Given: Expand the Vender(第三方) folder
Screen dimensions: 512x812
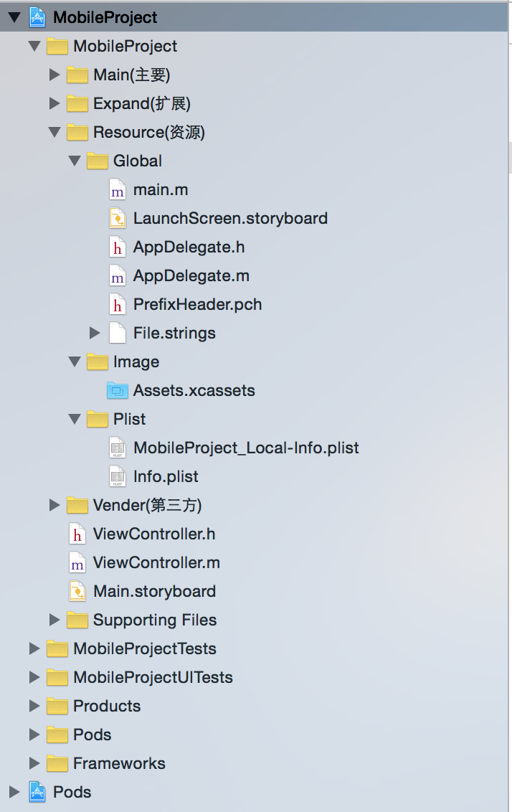Looking at the screenshot, I should [x=54, y=505].
